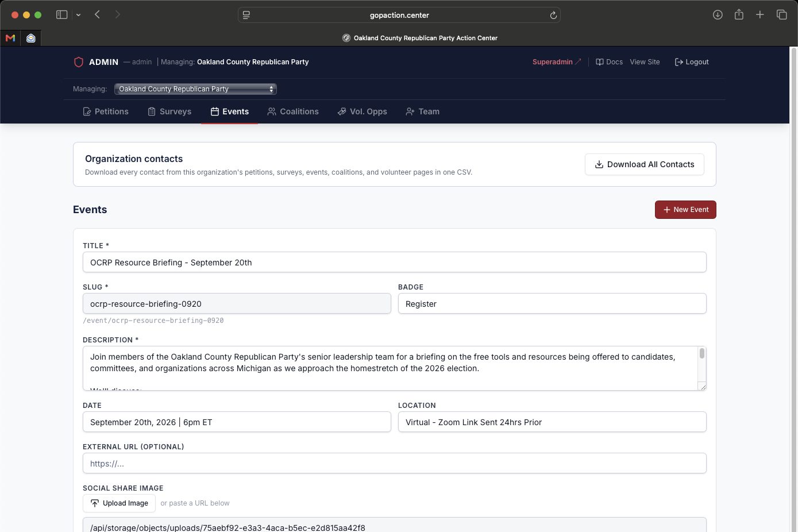Switch to the Team tab
Viewport: 798px width, 532px height.
422,111
